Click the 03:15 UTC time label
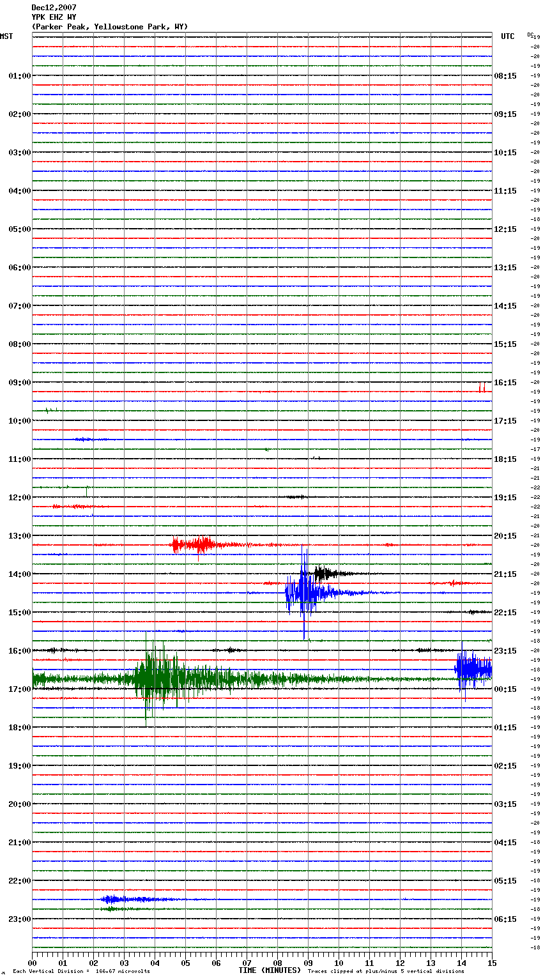The height and width of the screenshot is (980, 543). [x=505, y=804]
